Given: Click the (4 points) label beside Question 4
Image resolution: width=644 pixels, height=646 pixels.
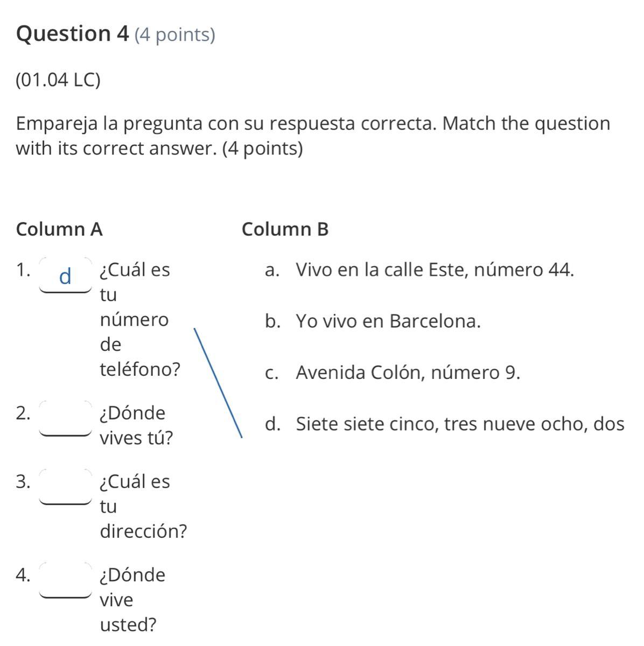Looking at the screenshot, I should click(174, 35).
